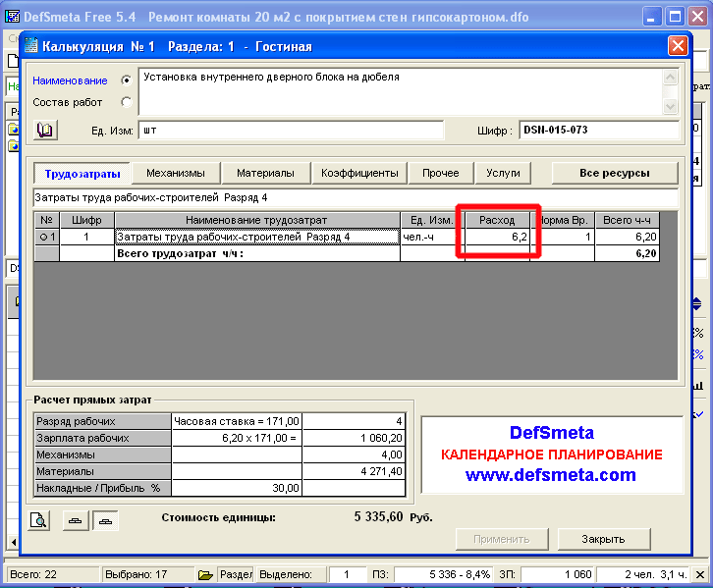Image resolution: width=713 pixels, height=588 pixels.
Task: Select the Наименование radio button
Action: (x=126, y=80)
